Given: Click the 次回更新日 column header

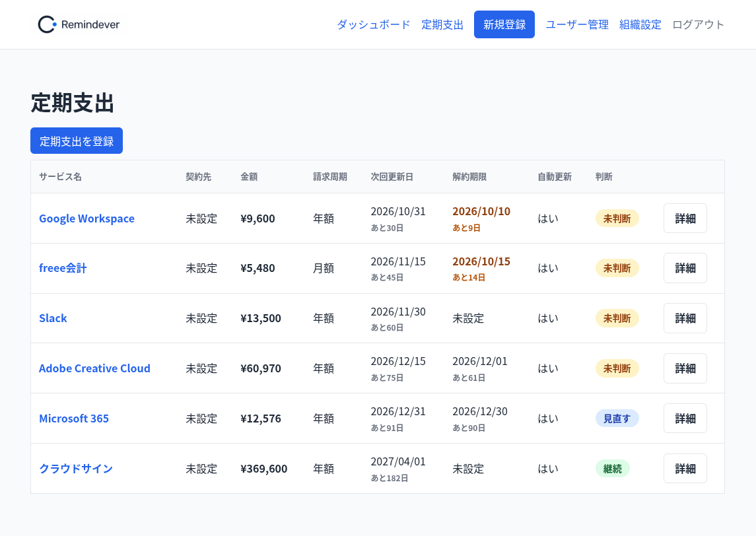Looking at the screenshot, I should coord(392,177).
